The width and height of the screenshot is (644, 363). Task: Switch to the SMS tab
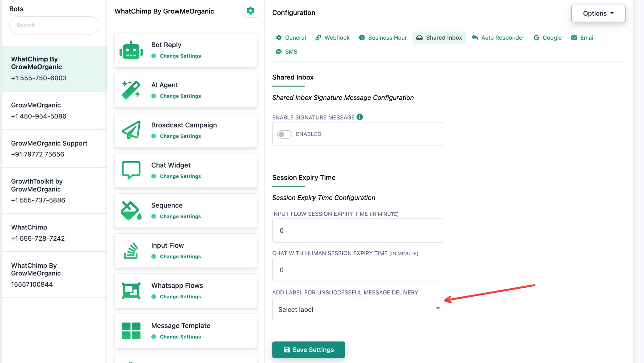287,52
